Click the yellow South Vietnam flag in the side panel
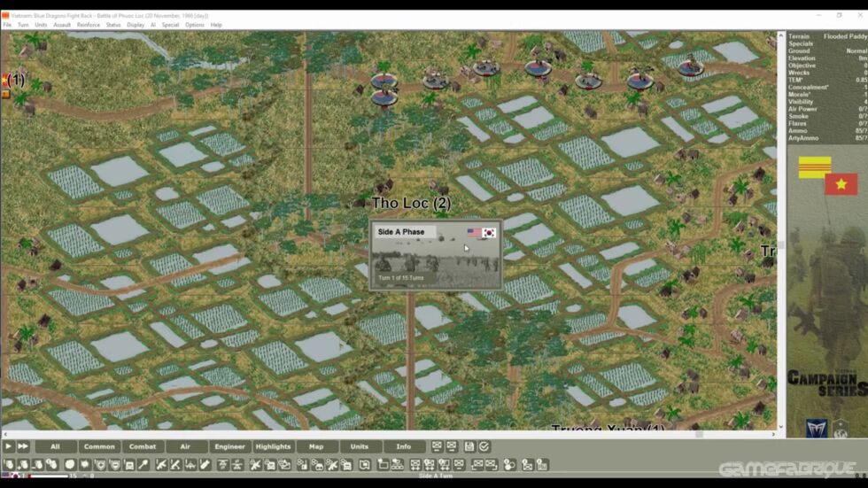Image resolution: width=868 pixels, height=488 pixels. click(814, 167)
